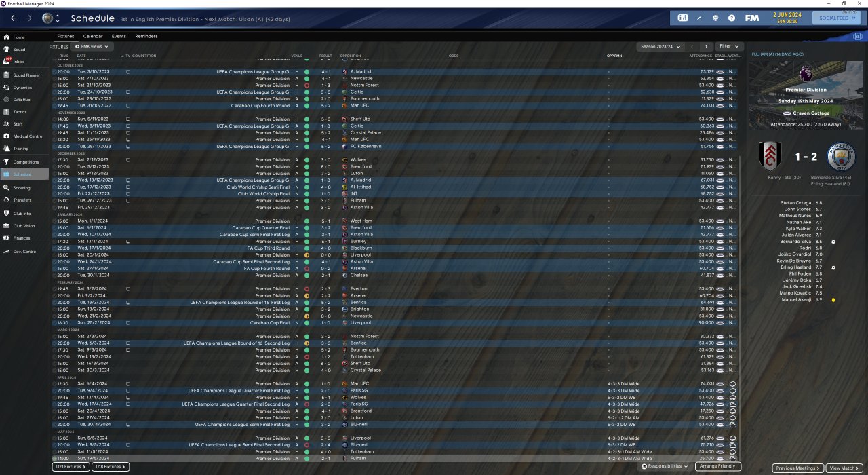Switch to the Calendar tab
Viewport: 868px width, 475px height.
coord(93,36)
